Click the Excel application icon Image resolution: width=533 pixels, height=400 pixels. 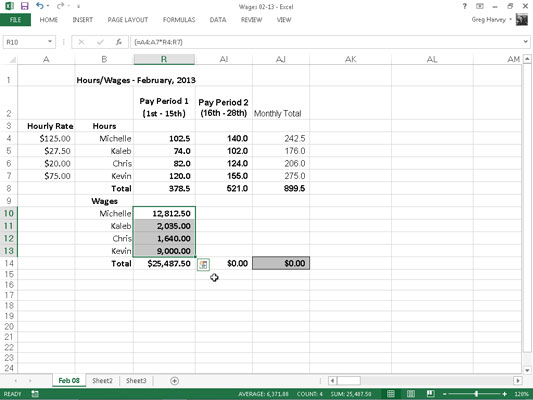click(9, 6)
